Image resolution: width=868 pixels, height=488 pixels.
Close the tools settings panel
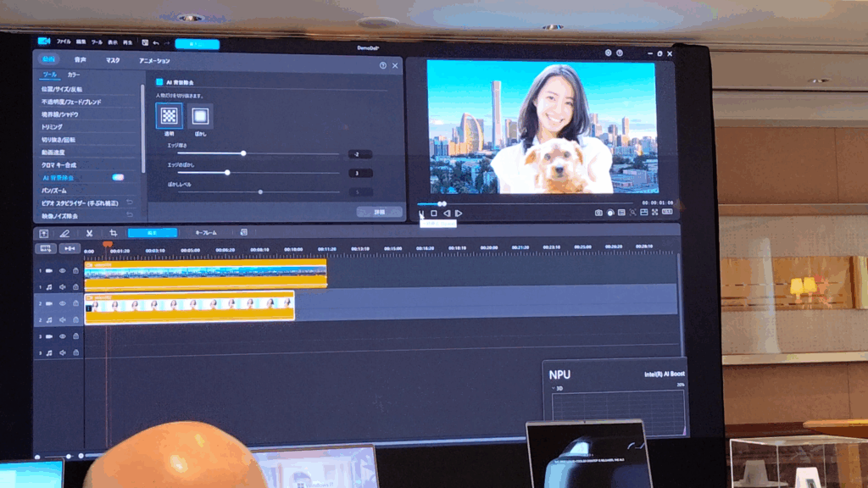point(395,65)
